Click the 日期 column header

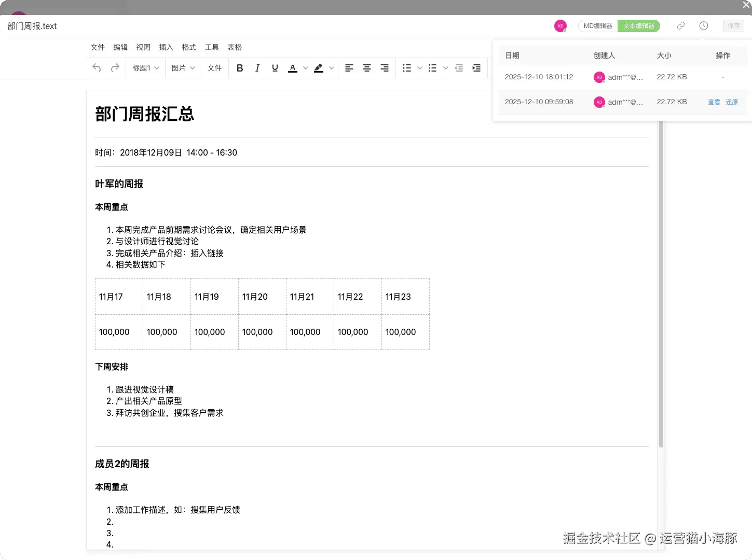click(512, 55)
